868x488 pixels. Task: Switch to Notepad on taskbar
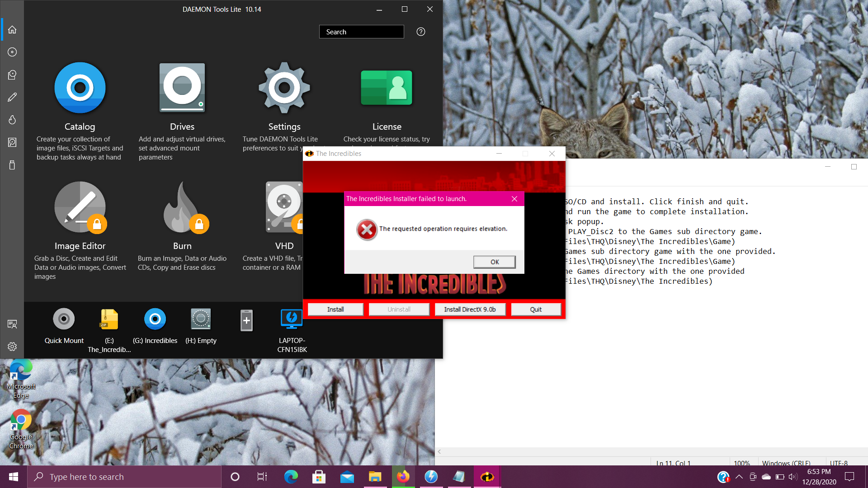(x=459, y=477)
